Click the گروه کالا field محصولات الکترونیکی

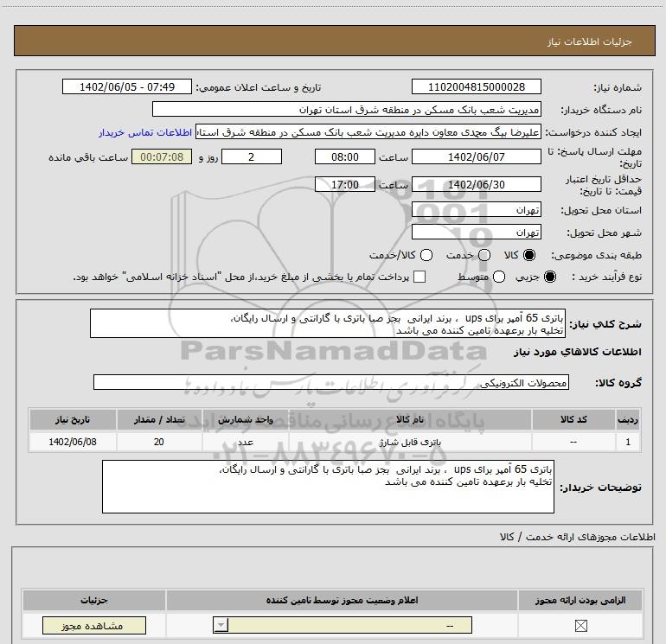pos(331,382)
